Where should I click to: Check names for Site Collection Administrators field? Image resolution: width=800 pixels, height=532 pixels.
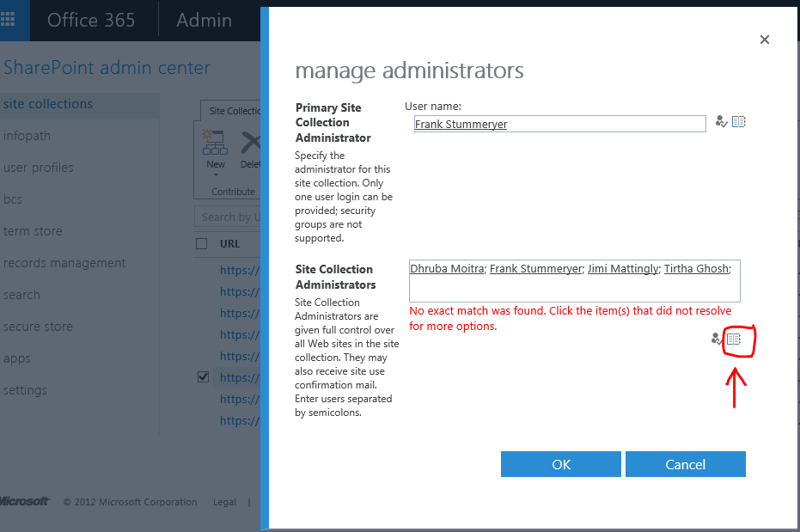717,339
